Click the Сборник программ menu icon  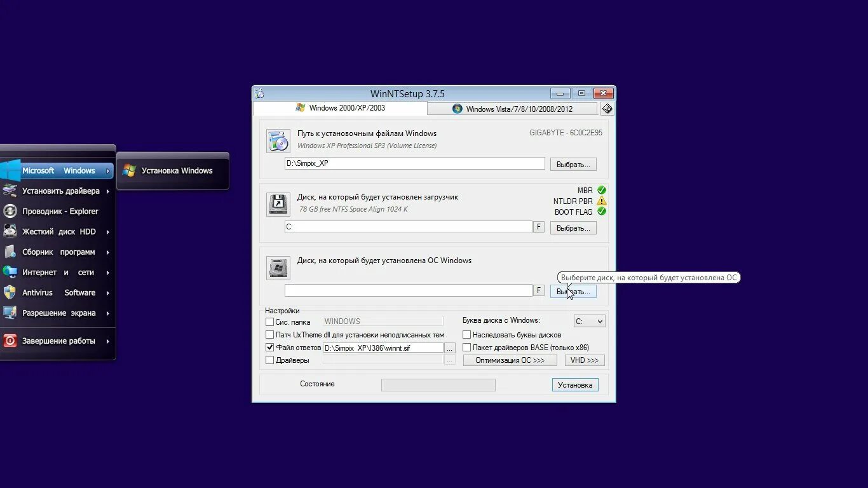pyautogui.click(x=10, y=252)
